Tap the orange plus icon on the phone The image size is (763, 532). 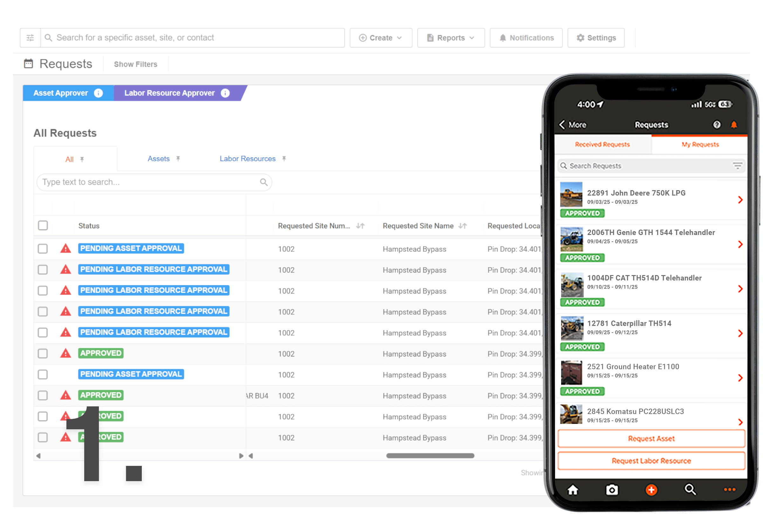651,489
